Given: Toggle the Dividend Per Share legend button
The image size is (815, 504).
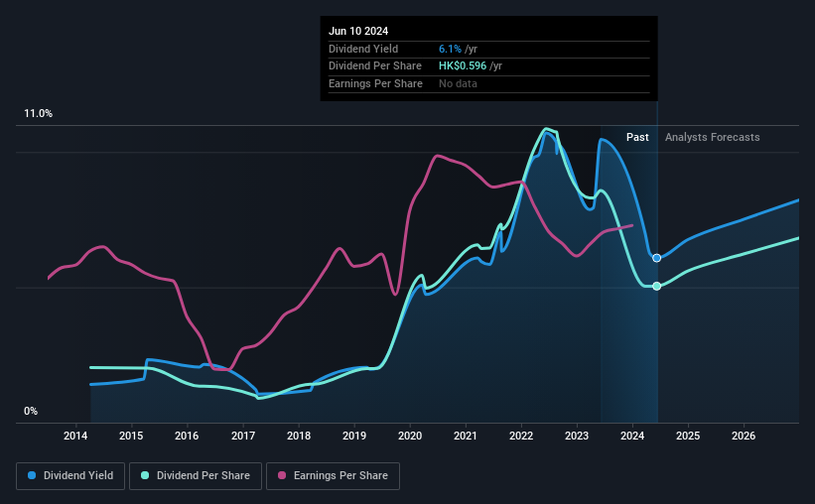Looking at the screenshot, I should click(196, 476).
